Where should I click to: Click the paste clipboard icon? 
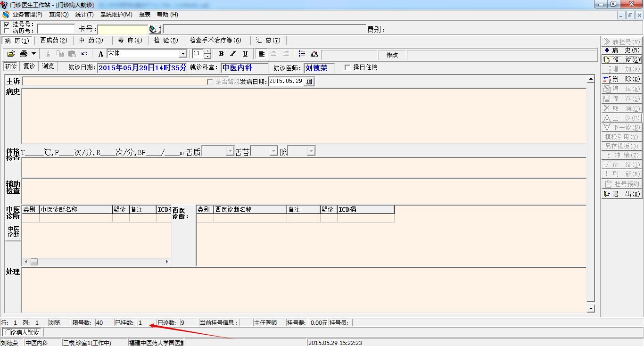click(72, 54)
